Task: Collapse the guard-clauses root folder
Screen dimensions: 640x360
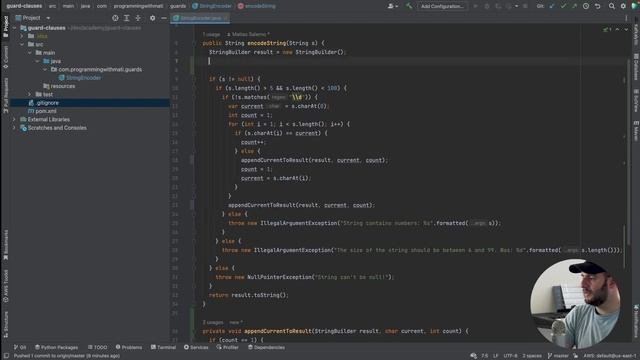Action: coord(15,28)
